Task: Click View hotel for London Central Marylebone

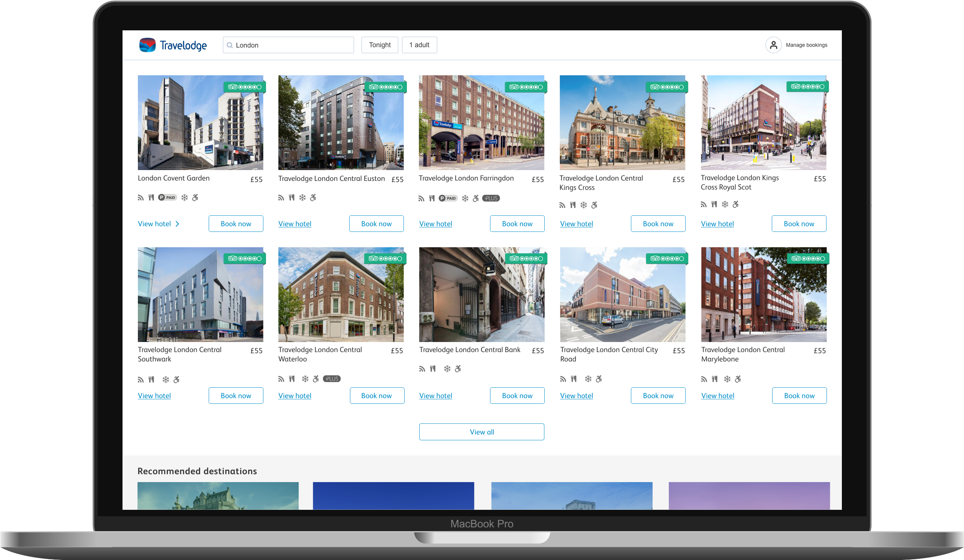Action: [717, 396]
